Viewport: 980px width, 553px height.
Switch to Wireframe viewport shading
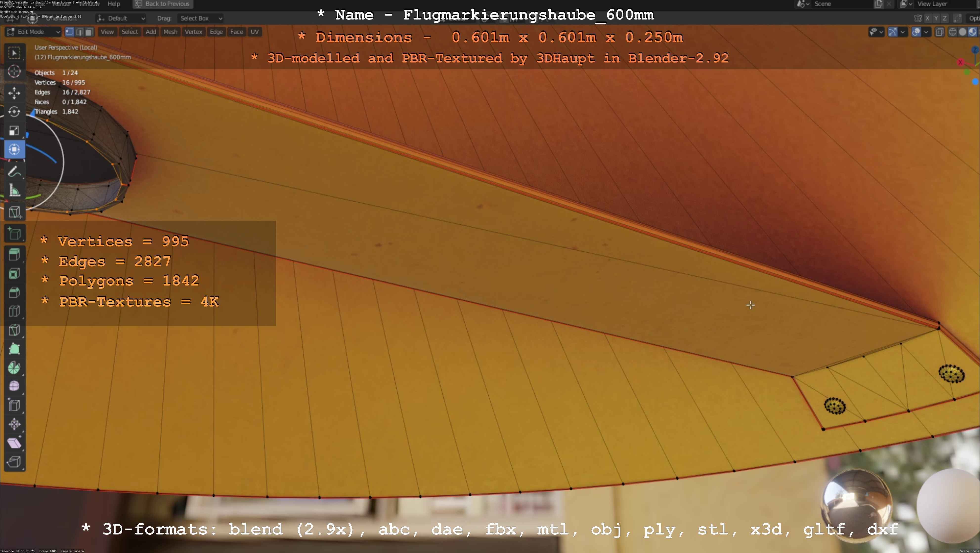point(953,32)
